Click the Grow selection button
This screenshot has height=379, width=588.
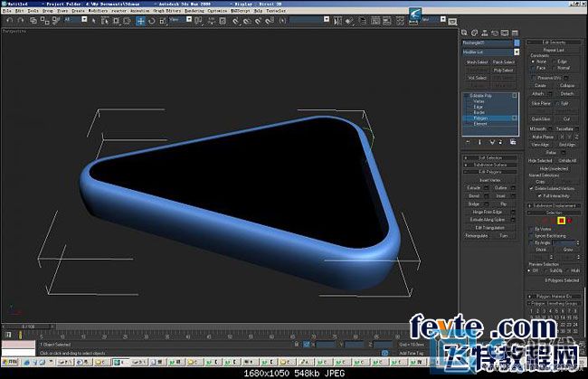pyautogui.click(x=568, y=250)
